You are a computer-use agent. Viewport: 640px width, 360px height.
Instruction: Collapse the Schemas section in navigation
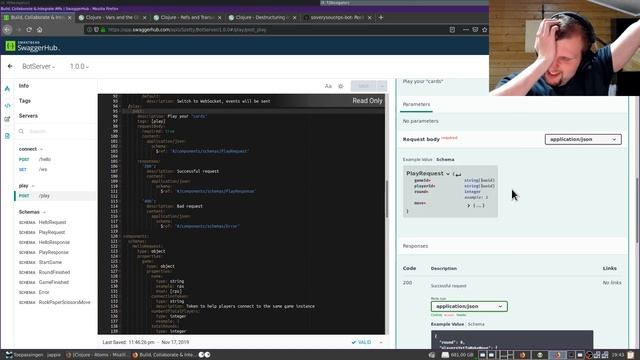[44, 212]
